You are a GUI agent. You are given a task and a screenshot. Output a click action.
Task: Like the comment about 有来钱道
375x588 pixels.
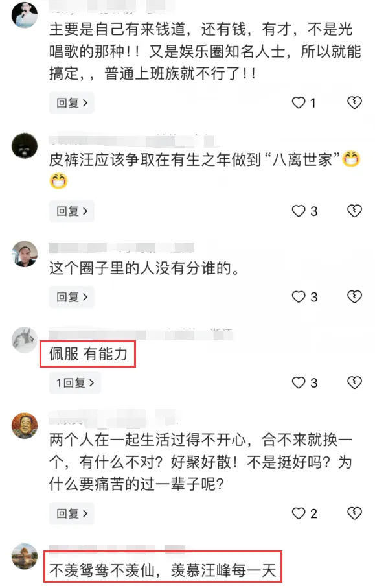[x=299, y=102]
